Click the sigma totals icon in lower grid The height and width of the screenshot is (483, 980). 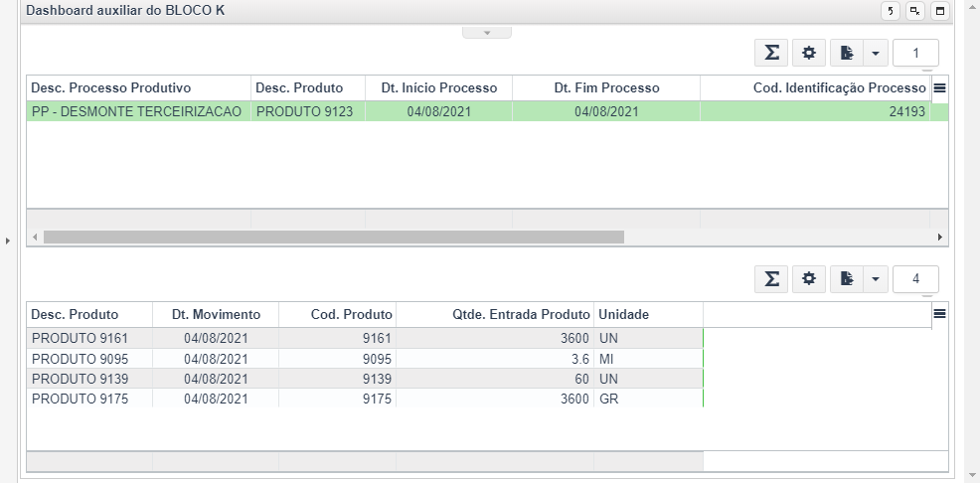click(x=771, y=278)
